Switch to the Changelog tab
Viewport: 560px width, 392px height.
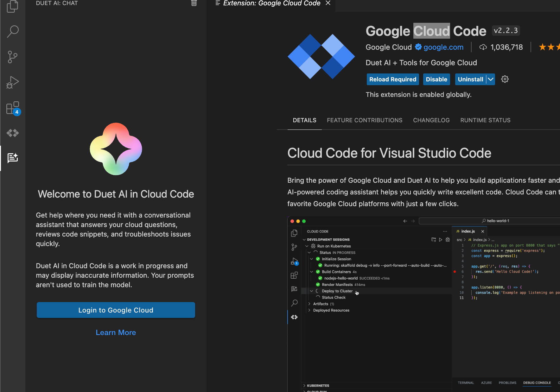431,120
